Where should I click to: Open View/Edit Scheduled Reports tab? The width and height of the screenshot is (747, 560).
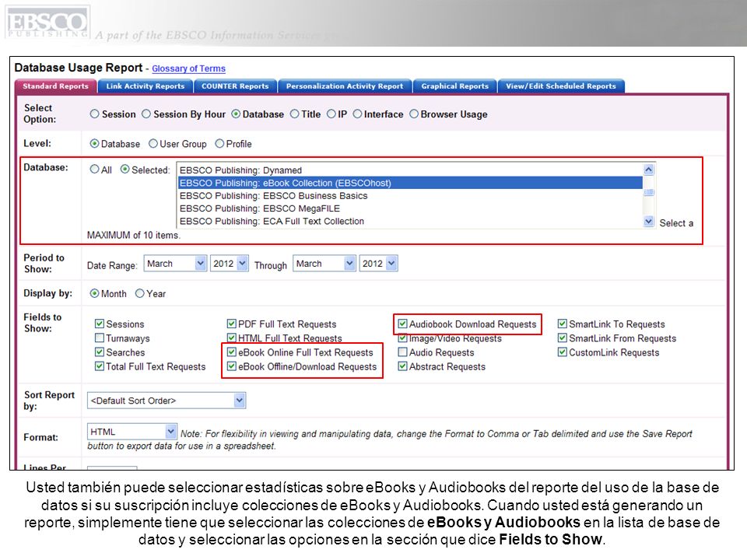click(561, 86)
